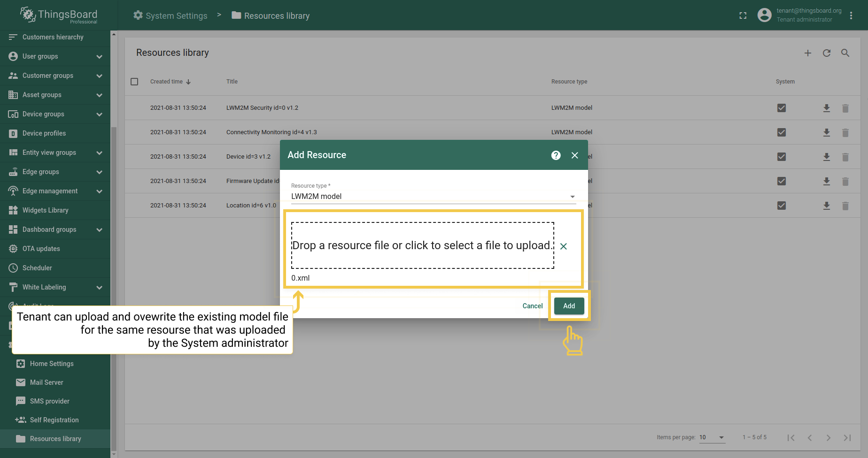Image resolution: width=868 pixels, height=458 pixels.
Task: Expand User groups menu
Action: (99, 56)
